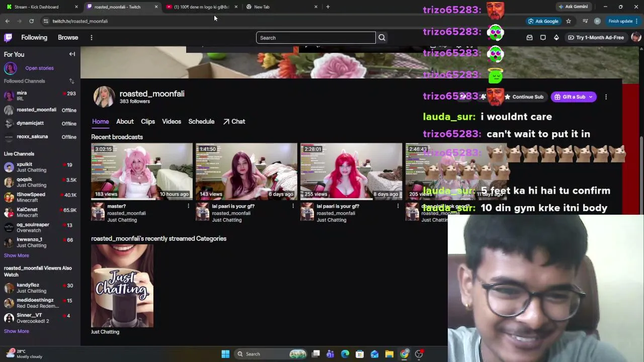Open Outlook mail from taskbar

pos(374,354)
